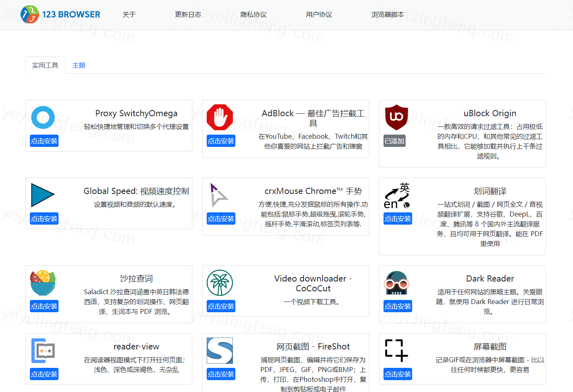Install Proxy SwitchyOmega via 点击安装
Viewport: 573px width, 392px height.
[x=44, y=141]
